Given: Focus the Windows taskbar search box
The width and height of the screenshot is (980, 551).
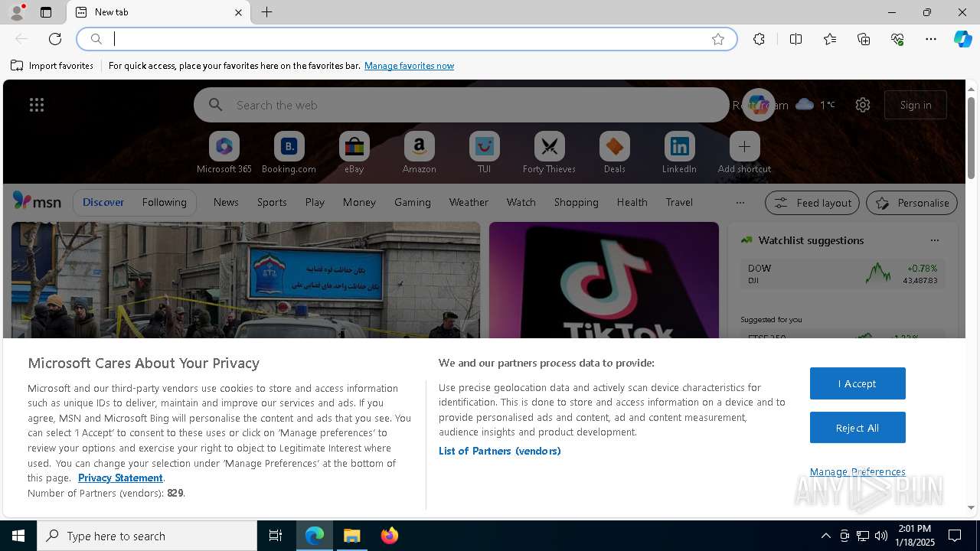Looking at the screenshot, I should click(x=147, y=536).
